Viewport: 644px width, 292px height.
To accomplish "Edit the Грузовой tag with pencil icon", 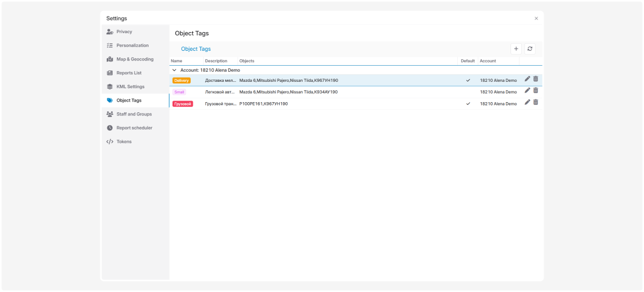I will (x=528, y=103).
